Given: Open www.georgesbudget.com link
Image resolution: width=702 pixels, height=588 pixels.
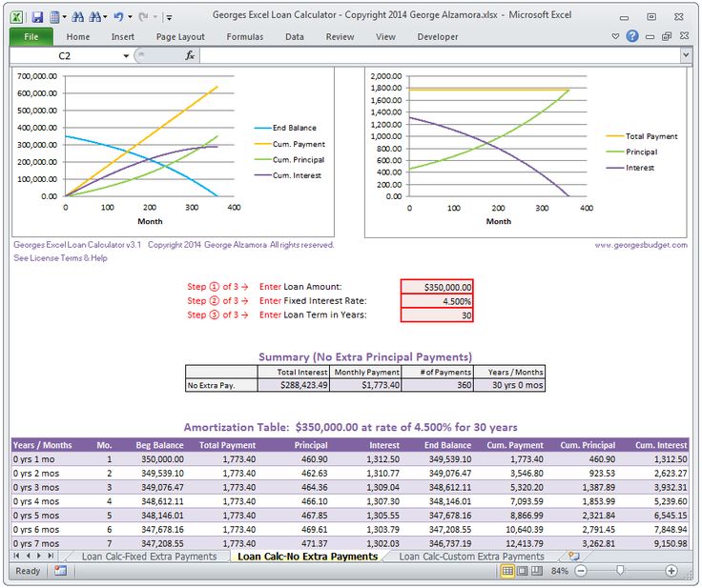Looking at the screenshot, I should tap(641, 245).
